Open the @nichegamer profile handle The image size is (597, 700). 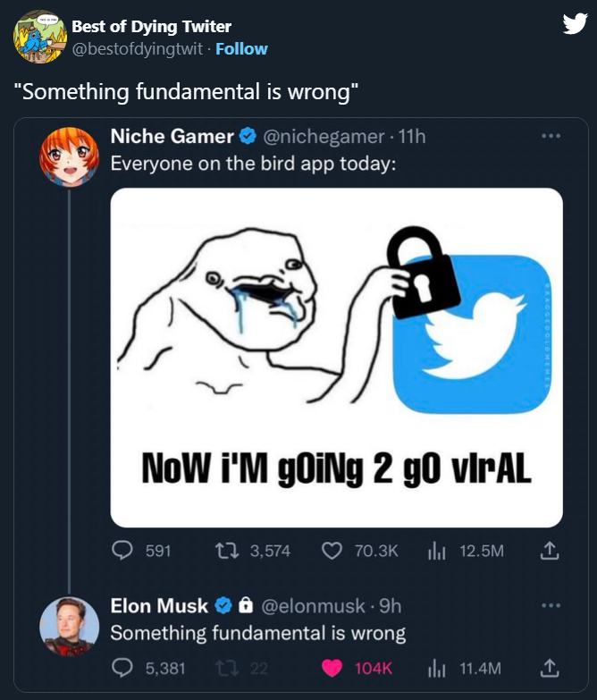[x=323, y=136]
